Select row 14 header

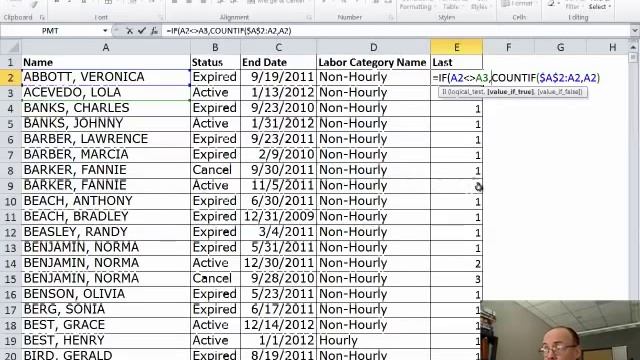(10, 264)
